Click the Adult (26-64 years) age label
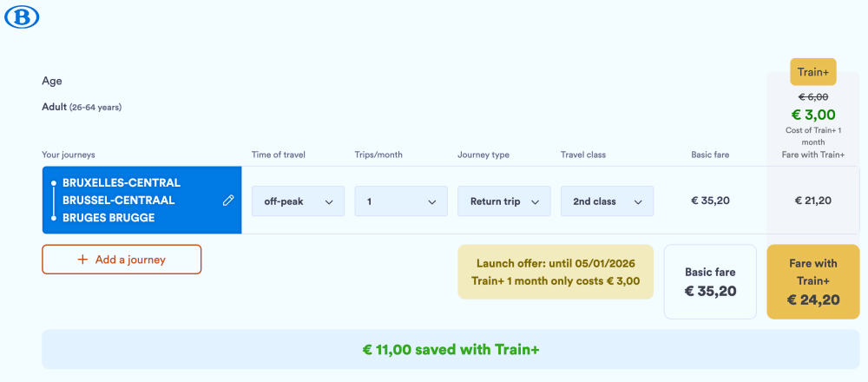The height and width of the screenshot is (382, 868). [x=82, y=108]
